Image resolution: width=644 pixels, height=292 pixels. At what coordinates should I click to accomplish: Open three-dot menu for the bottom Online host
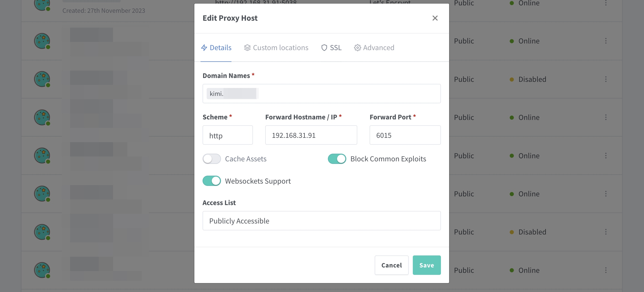[x=606, y=270]
